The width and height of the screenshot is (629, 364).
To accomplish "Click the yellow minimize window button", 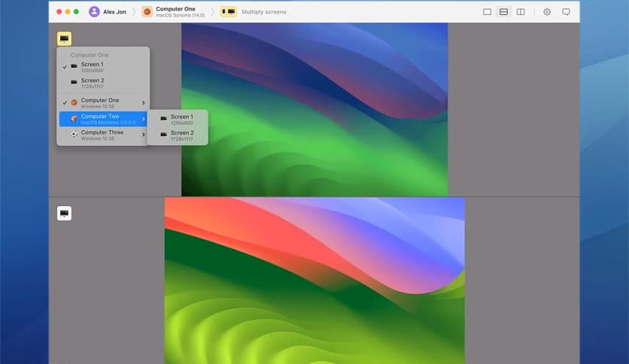I will pos(68,11).
